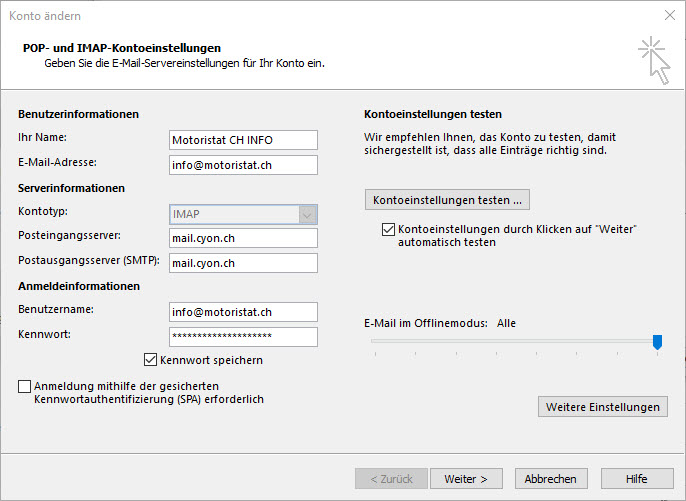Select the E-Mail-Adresse input field
686x501 pixels.
pyautogui.click(x=243, y=165)
